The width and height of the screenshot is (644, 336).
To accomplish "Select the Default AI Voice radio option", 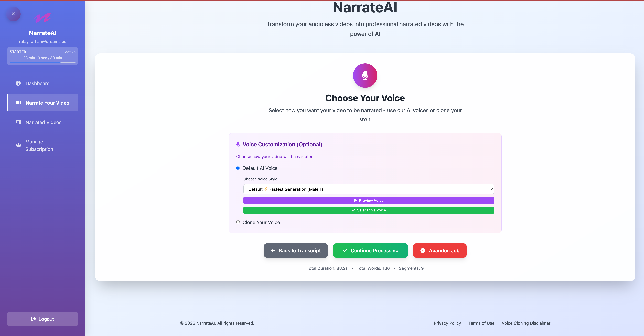I will [x=238, y=168].
